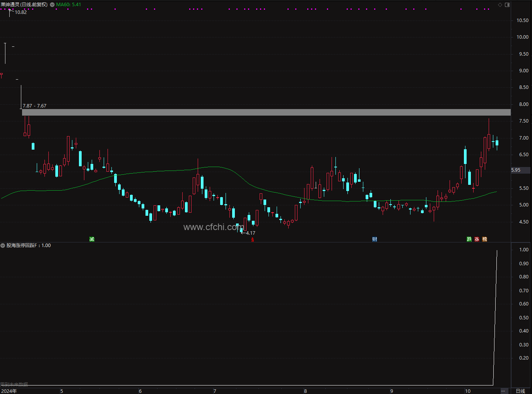Click month 7 marker on time axis
Image resolution: width=532 pixels, height=394 pixels.
[215, 391]
